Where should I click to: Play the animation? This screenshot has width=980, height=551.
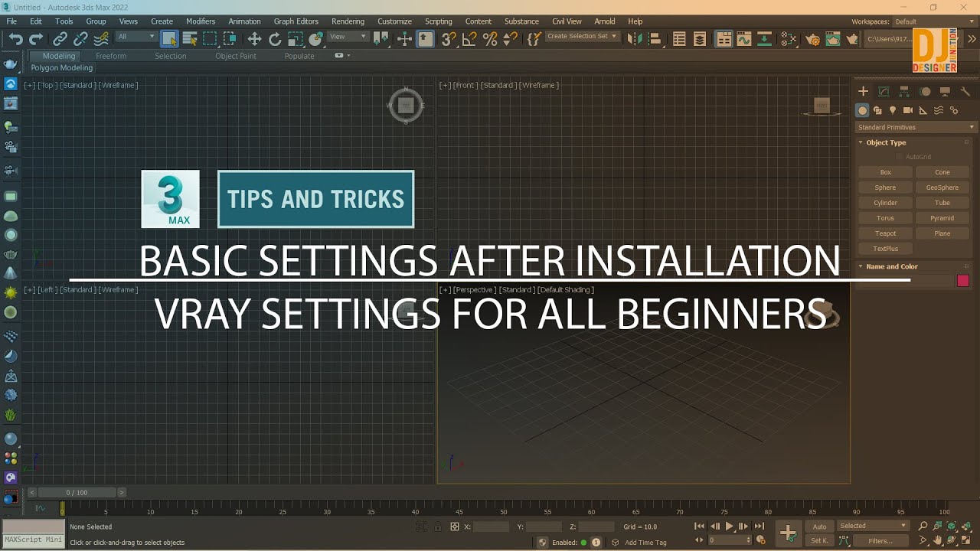(729, 527)
